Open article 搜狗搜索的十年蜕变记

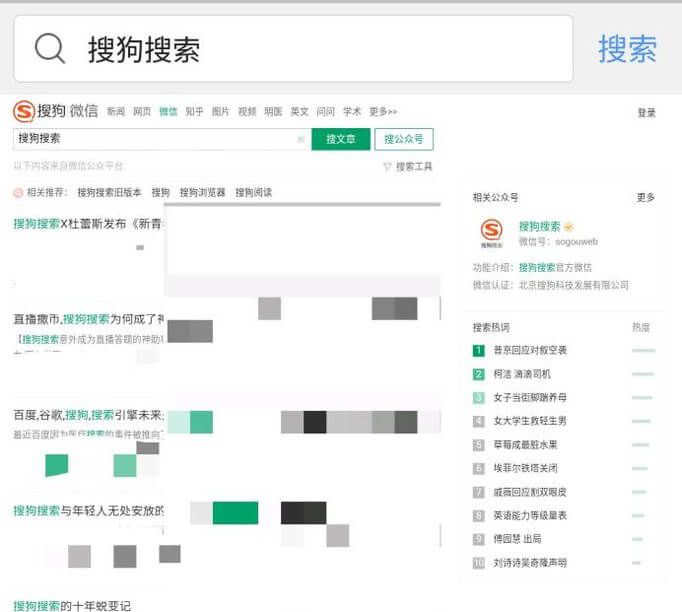click(x=72, y=605)
